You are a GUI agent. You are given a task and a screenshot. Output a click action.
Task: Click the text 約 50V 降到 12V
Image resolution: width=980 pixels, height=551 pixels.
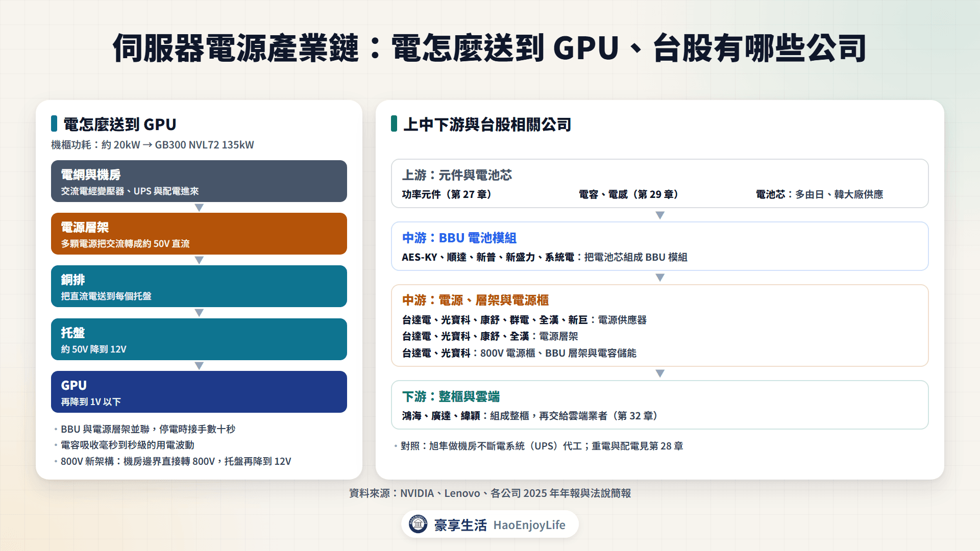coord(94,349)
